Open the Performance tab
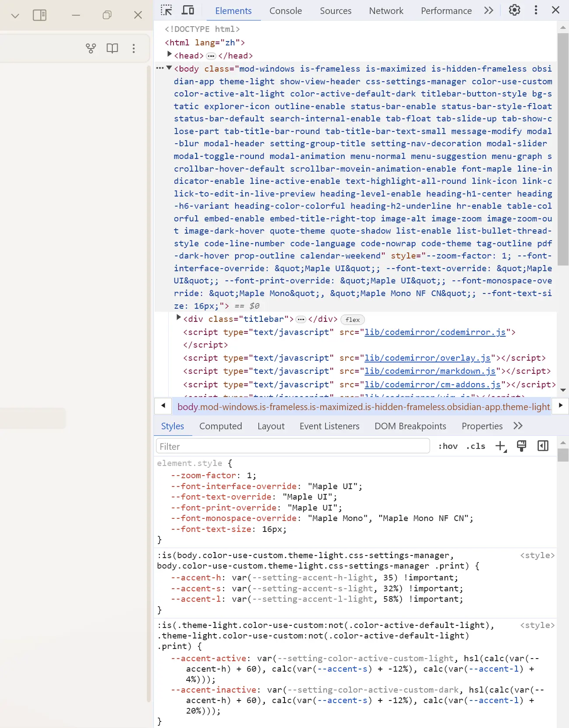The height and width of the screenshot is (728, 569). (x=446, y=11)
